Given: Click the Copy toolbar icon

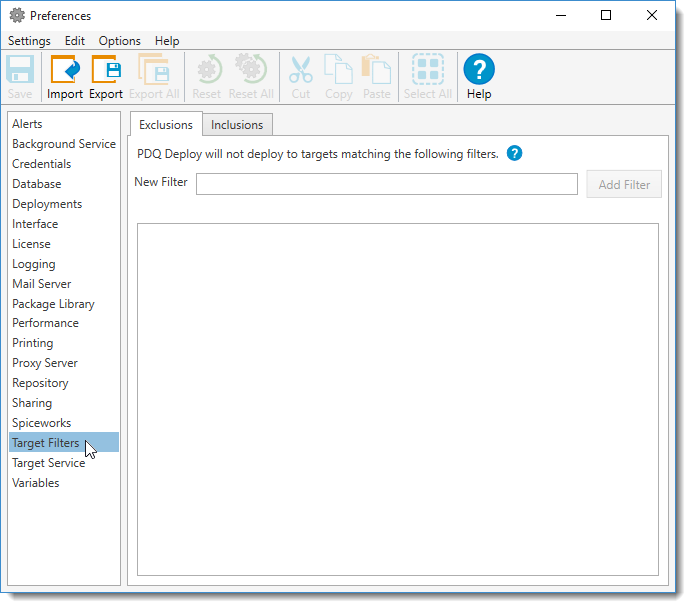Looking at the screenshot, I should (338, 69).
